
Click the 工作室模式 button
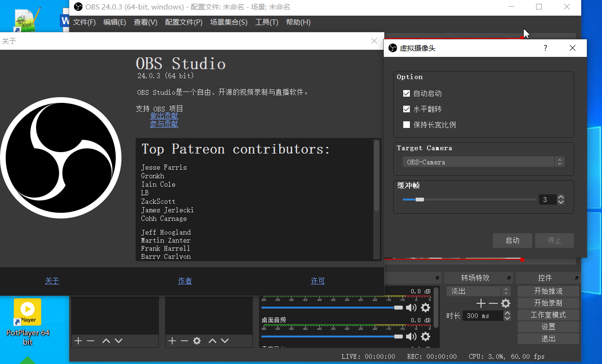[x=548, y=315]
